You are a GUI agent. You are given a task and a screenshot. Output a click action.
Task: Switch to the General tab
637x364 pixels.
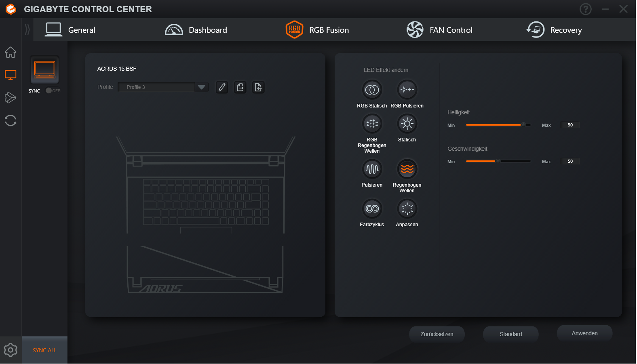point(70,30)
